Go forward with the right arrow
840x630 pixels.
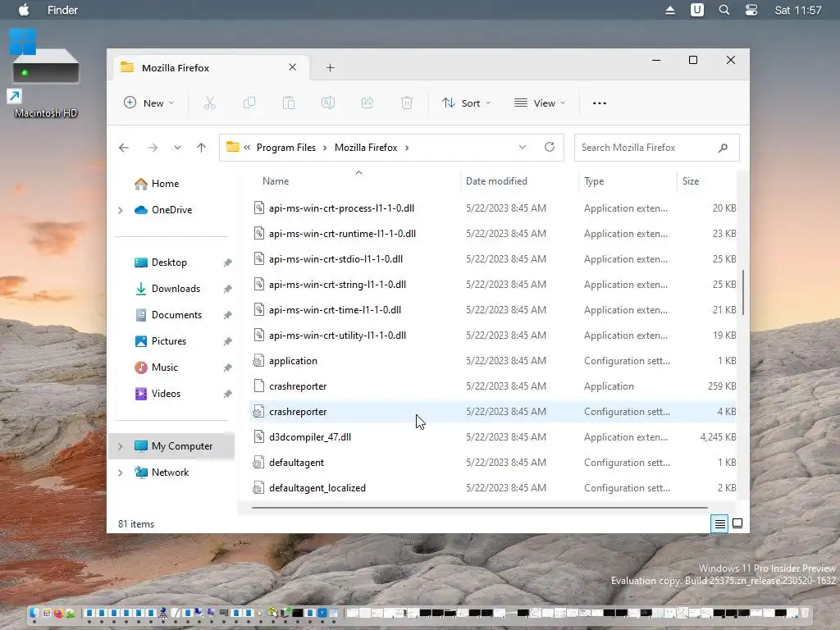click(153, 148)
